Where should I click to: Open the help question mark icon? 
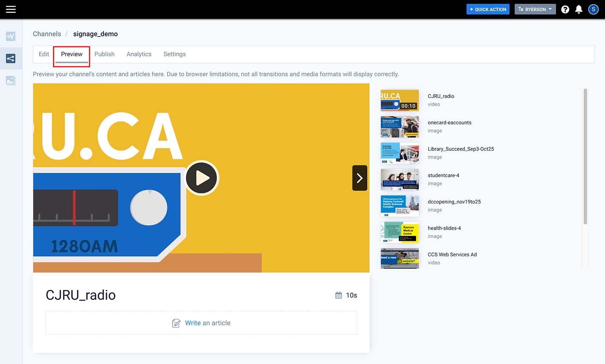click(565, 9)
